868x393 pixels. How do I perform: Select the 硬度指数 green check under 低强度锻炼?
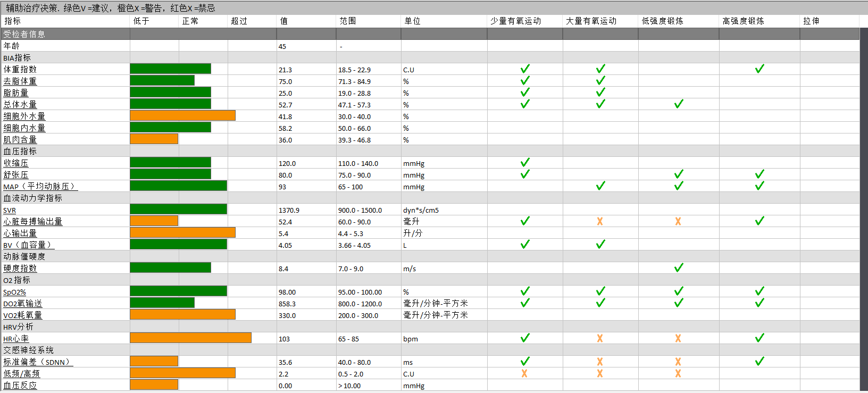[679, 268]
